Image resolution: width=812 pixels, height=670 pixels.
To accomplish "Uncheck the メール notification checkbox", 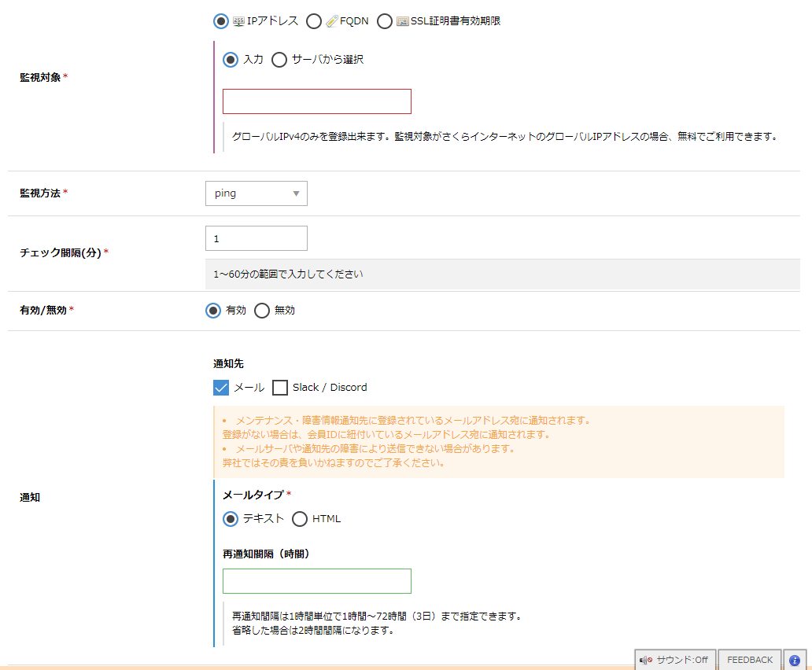I will [x=221, y=388].
